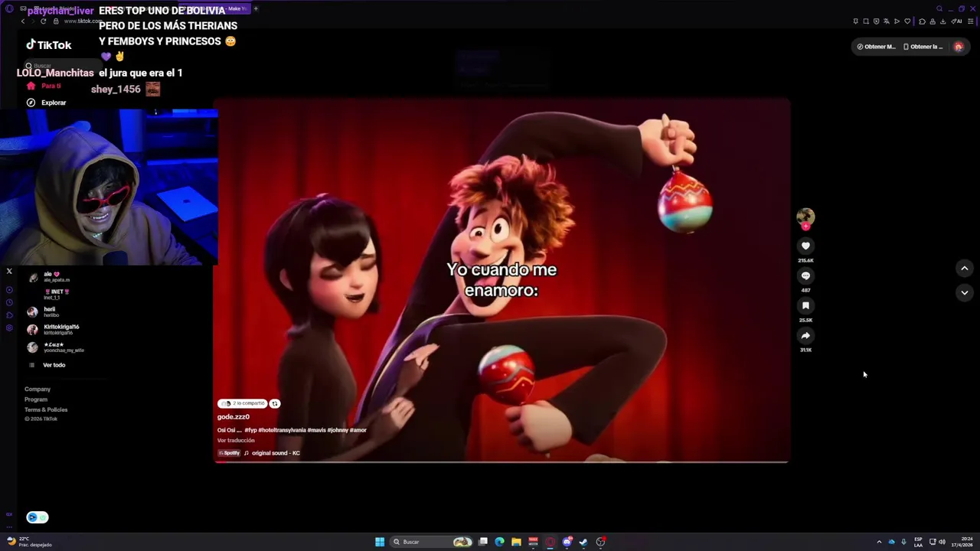Viewport: 980px width, 551px height.
Task: Open File Explorer from the taskbar
Action: click(x=516, y=542)
